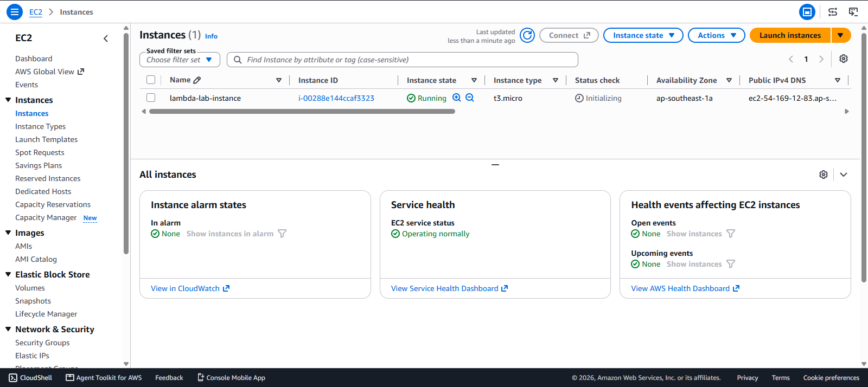Refresh the instances list

(x=527, y=35)
